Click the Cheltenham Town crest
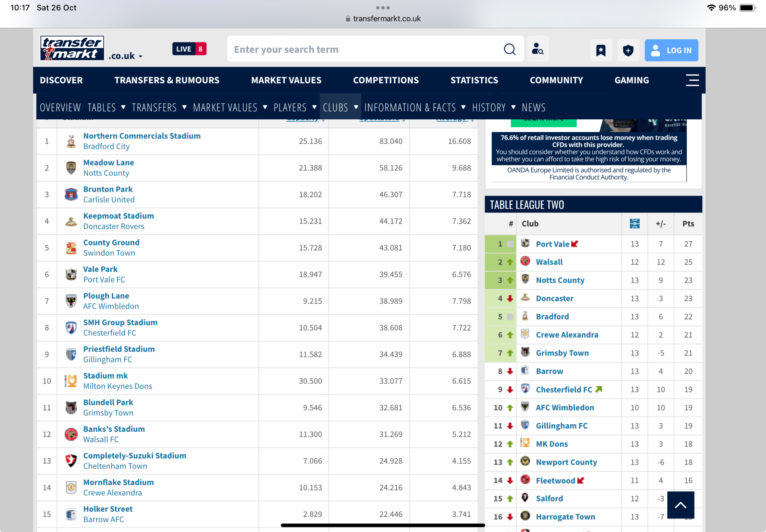766x532 pixels. 71,461
